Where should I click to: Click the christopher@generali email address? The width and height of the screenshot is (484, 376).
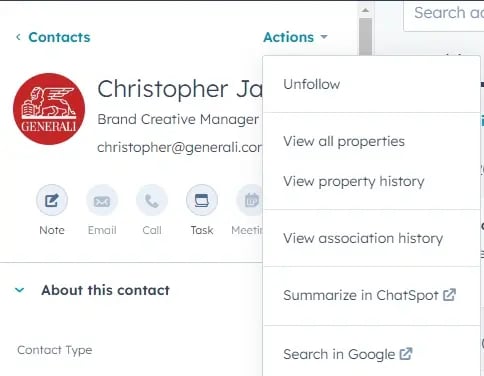(x=180, y=147)
